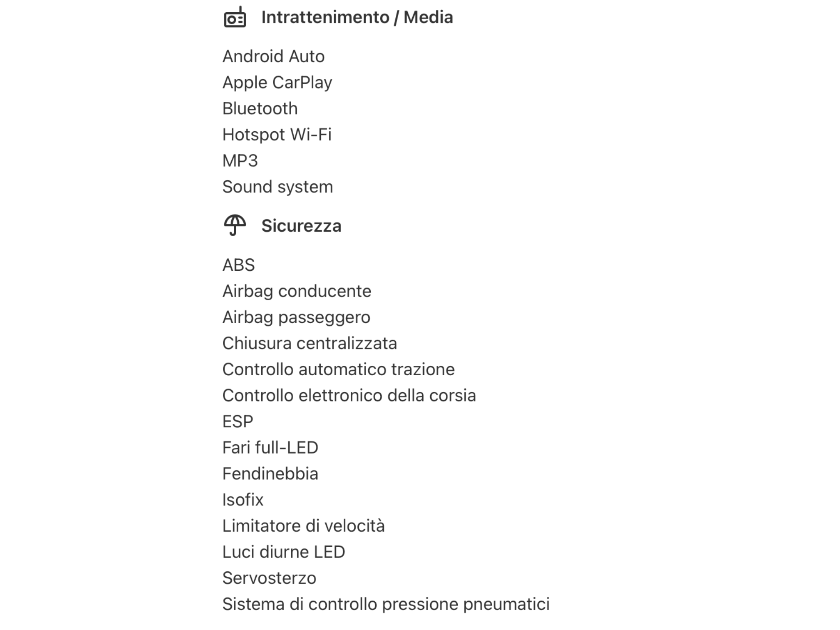The image size is (840, 630).
Task: Click the Hotspot Wi-Fi item
Action: (276, 135)
